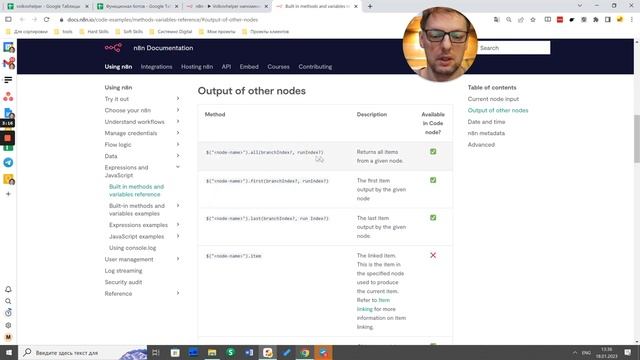Expand the Expressions examples section
Viewport: 640px width, 360px height.
point(178,224)
